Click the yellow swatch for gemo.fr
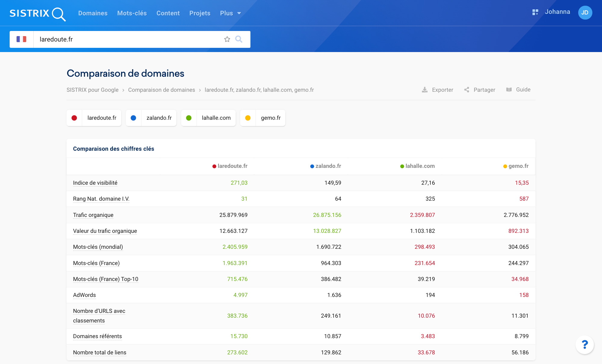This screenshot has height=364, width=602. pyautogui.click(x=248, y=118)
